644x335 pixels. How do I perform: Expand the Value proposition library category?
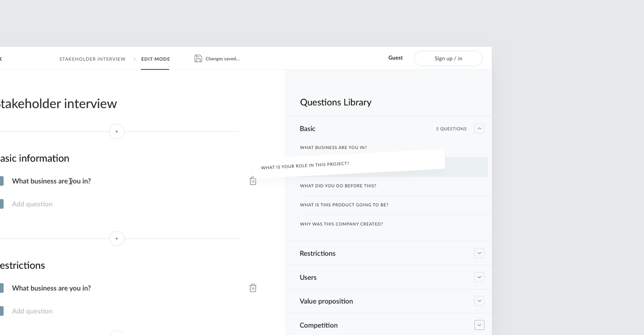[479, 301]
